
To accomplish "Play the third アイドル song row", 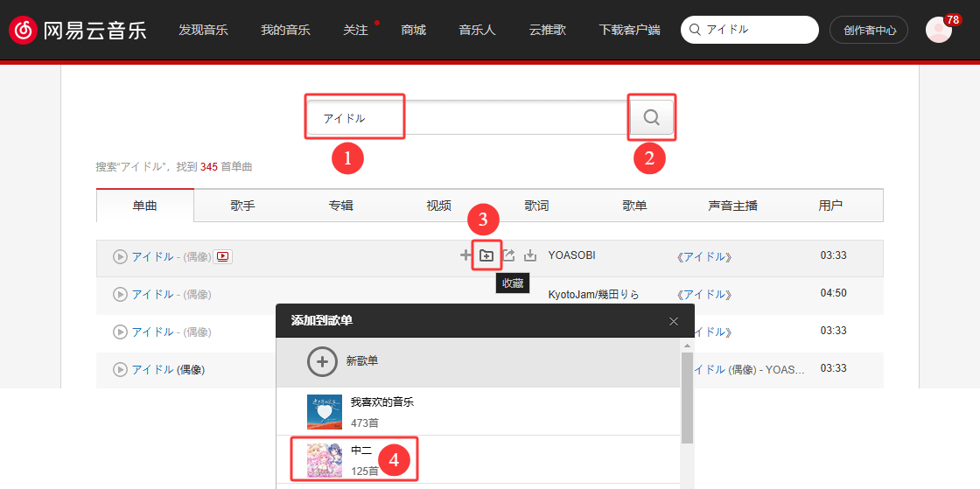I will pyautogui.click(x=120, y=332).
